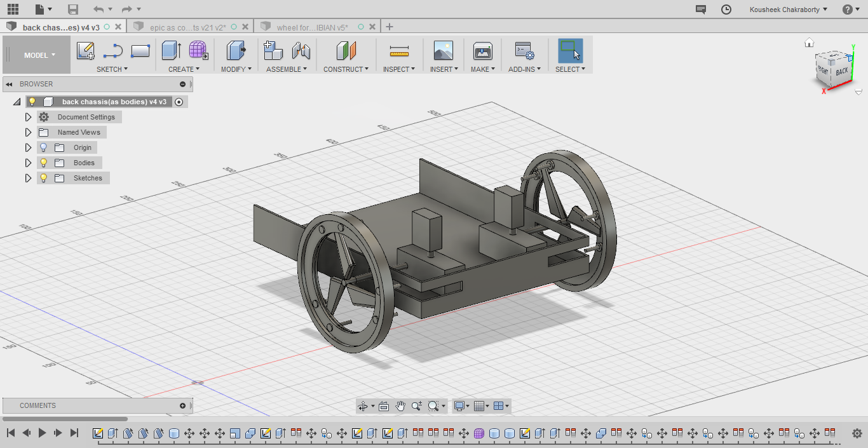Activate the Pan tool
The width and height of the screenshot is (868, 448).
[400, 405]
